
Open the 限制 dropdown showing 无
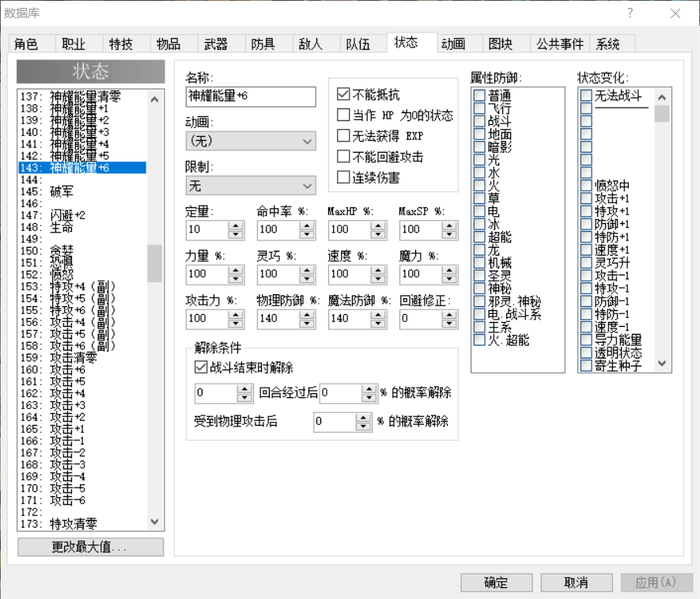[251, 186]
